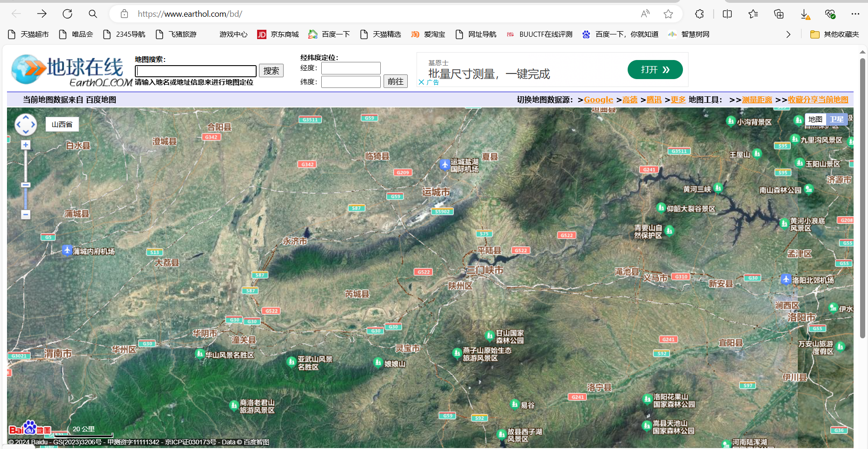The width and height of the screenshot is (868, 449).
Task: Click the 更多 map sources link
Action: coord(678,100)
